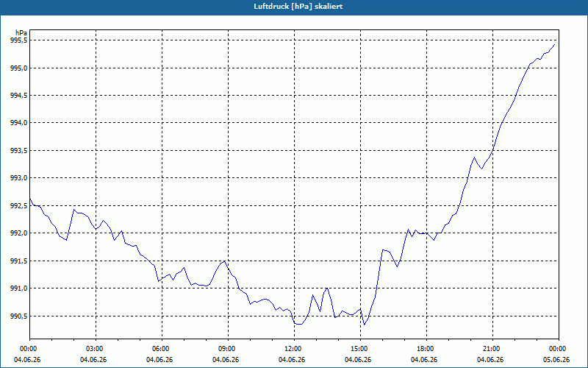Screen dimensions: 588x368
Task: Click the 993,5 y-axis label
Action: (18, 151)
